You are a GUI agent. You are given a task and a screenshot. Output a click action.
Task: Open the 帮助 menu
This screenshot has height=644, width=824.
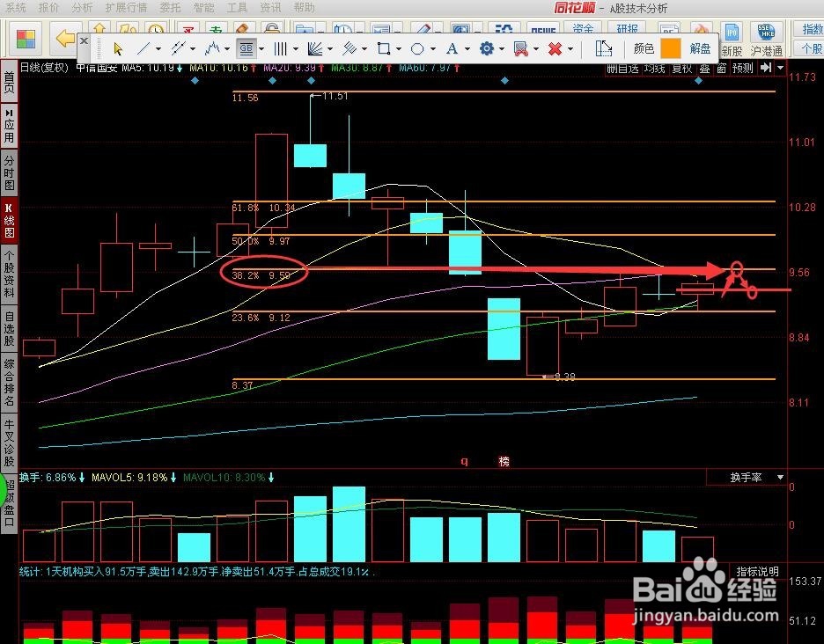pyautogui.click(x=304, y=7)
